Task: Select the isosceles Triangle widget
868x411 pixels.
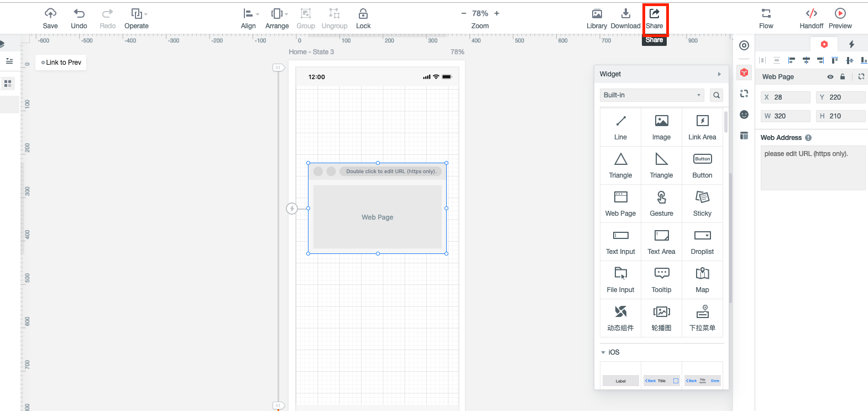Action: point(621,165)
